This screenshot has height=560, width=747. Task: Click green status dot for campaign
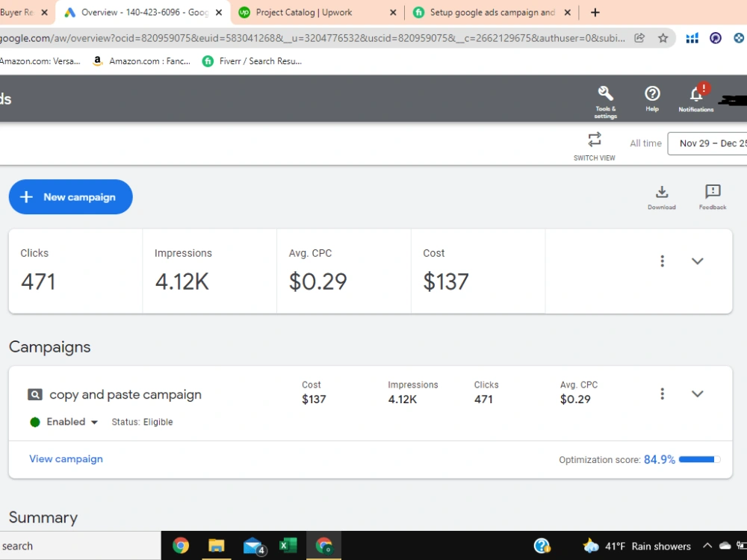(x=35, y=422)
